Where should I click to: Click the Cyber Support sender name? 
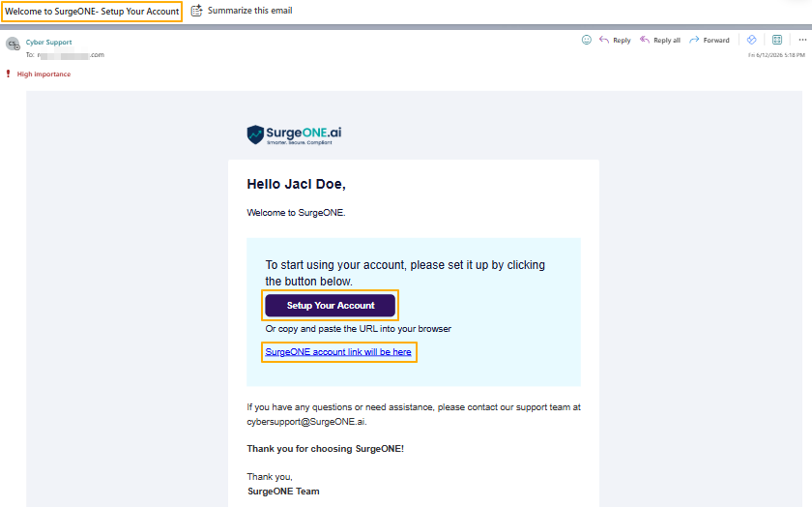(48, 42)
